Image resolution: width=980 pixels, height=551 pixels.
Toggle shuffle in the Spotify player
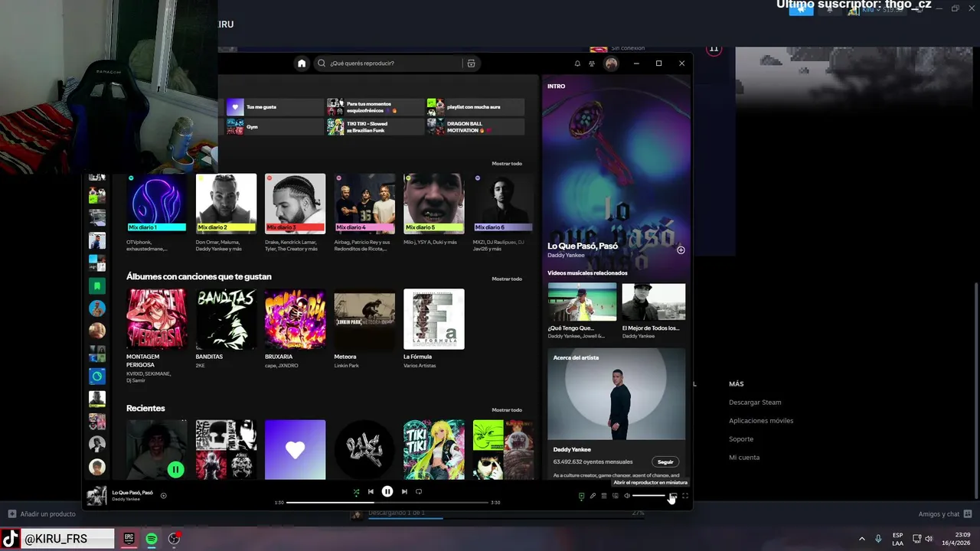point(356,491)
